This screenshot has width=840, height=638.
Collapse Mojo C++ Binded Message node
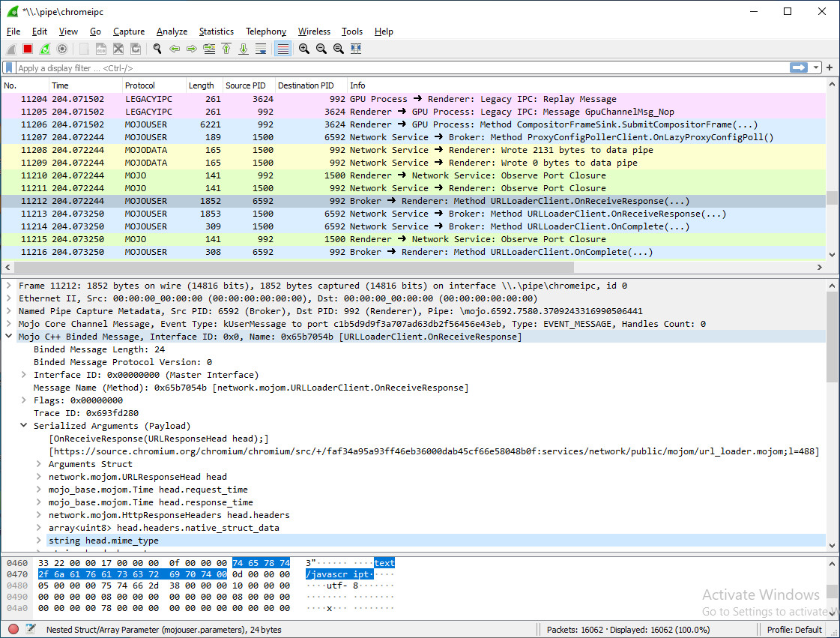coord(8,337)
